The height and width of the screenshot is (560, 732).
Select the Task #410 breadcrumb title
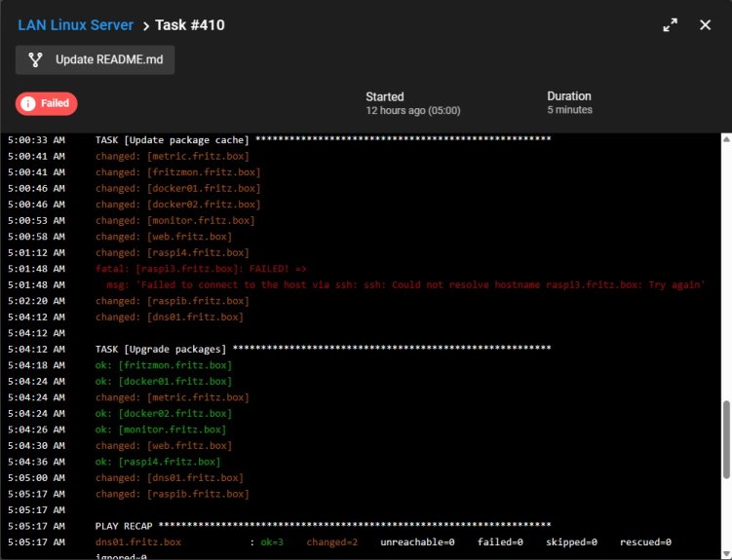point(190,25)
